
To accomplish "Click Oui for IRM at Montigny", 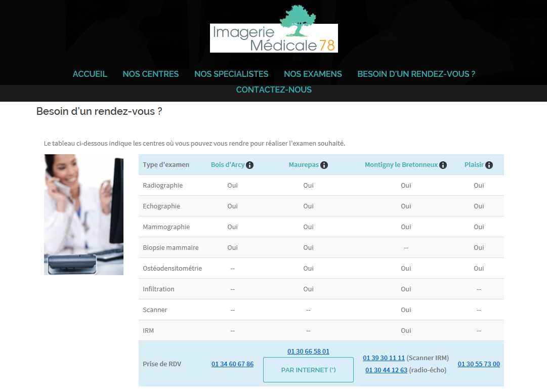I will (406, 331).
